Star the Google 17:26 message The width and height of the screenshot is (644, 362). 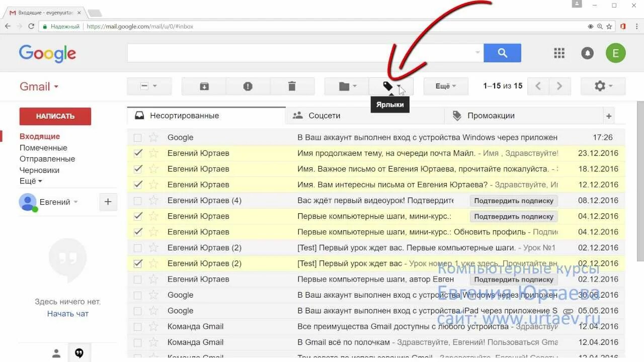tap(153, 137)
